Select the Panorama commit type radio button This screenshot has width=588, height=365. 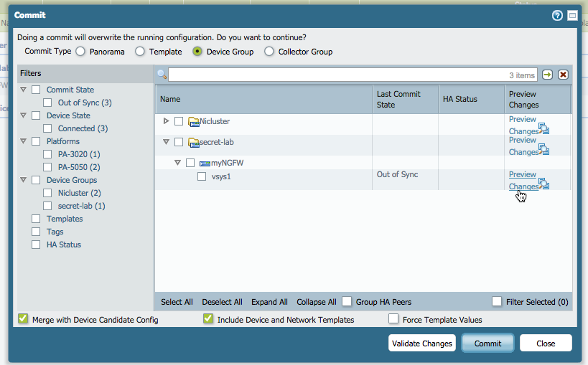80,52
